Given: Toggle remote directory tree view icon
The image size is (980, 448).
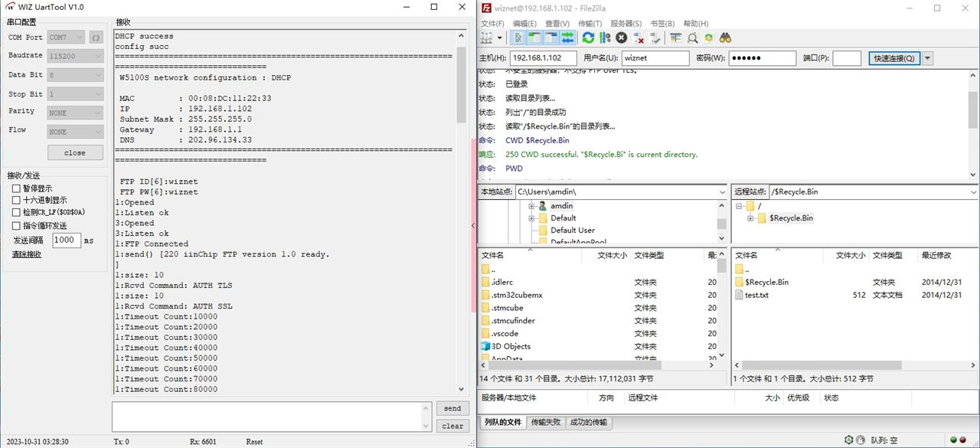Looking at the screenshot, I should tap(551, 38).
